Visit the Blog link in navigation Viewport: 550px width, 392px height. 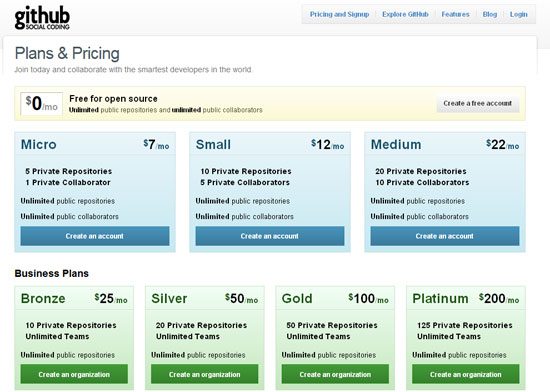click(x=490, y=14)
